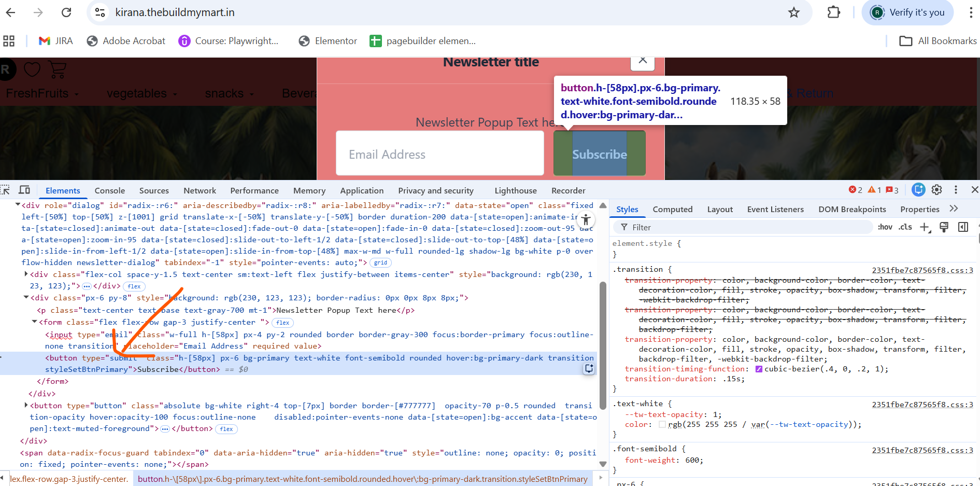Switch to the Network tab
Viewport: 980px width, 486px height.
(200, 191)
